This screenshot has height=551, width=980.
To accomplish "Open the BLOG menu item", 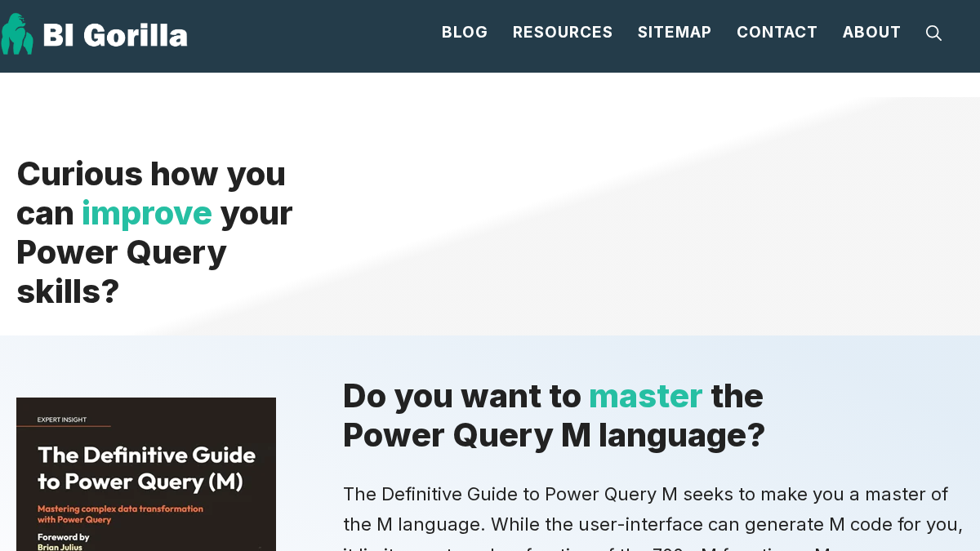I will [x=465, y=32].
